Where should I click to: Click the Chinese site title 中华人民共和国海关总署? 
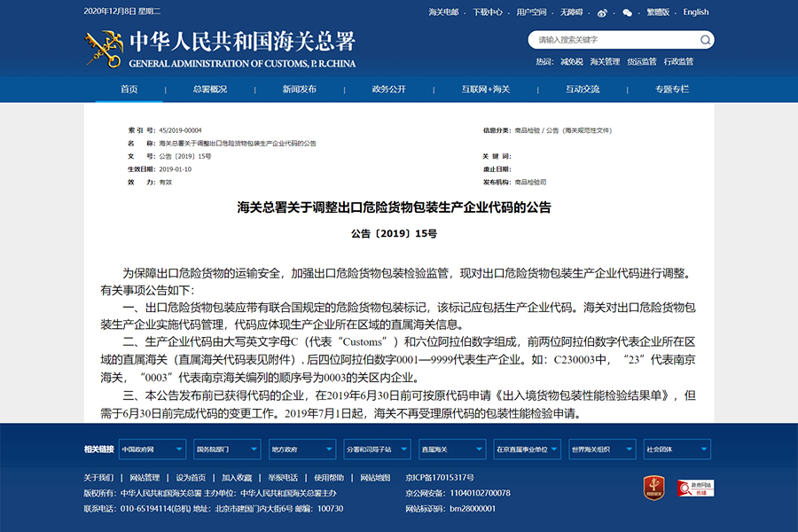click(242, 42)
